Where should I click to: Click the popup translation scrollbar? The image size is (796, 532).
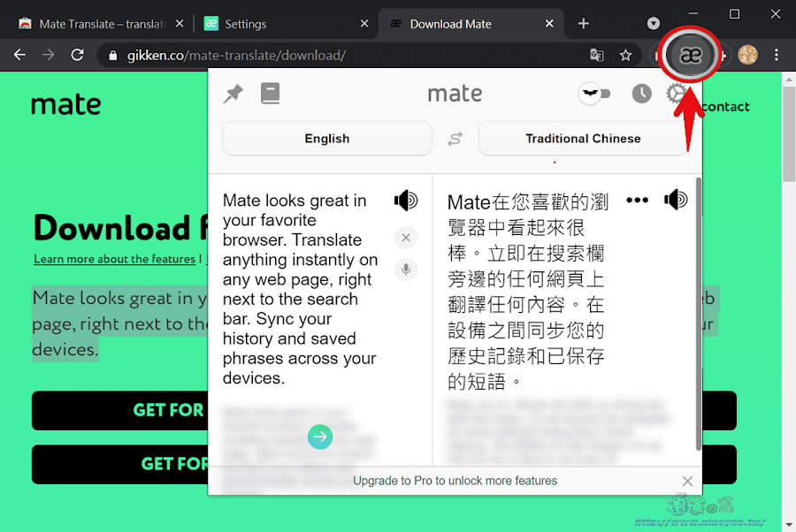(699, 315)
